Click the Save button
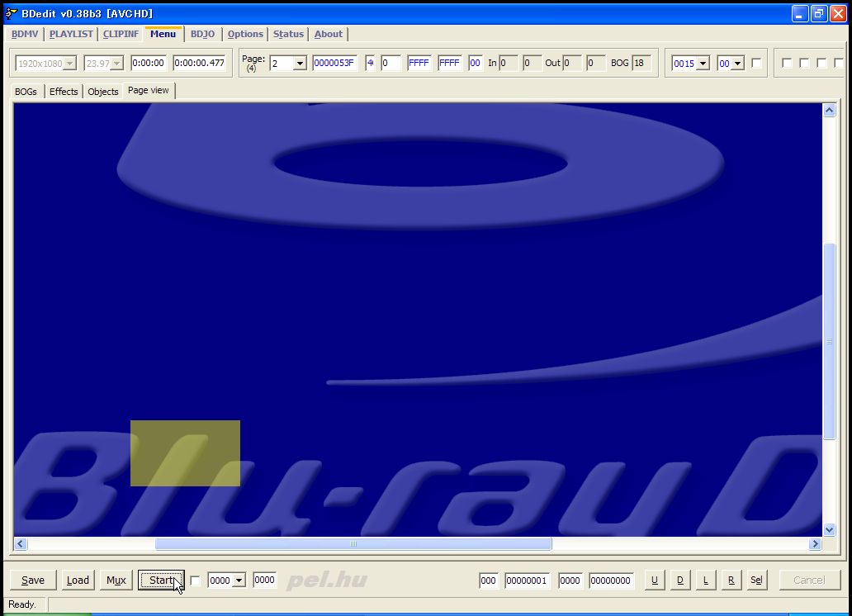The height and width of the screenshot is (616, 852). click(x=33, y=580)
